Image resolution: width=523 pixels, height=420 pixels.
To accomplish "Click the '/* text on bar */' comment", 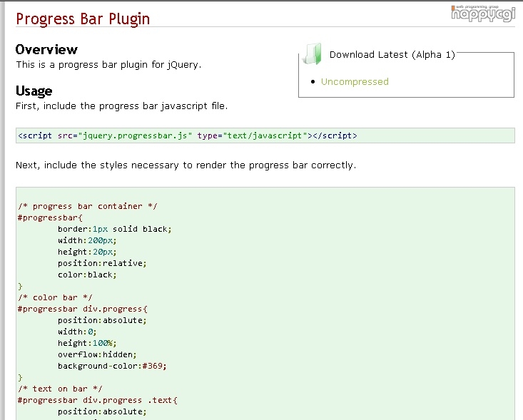I will (60, 389).
